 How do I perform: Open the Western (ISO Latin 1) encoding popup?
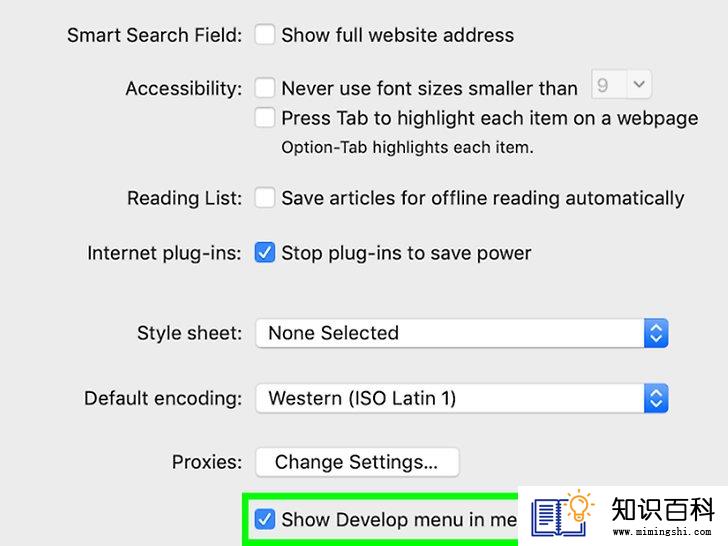coord(462,398)
